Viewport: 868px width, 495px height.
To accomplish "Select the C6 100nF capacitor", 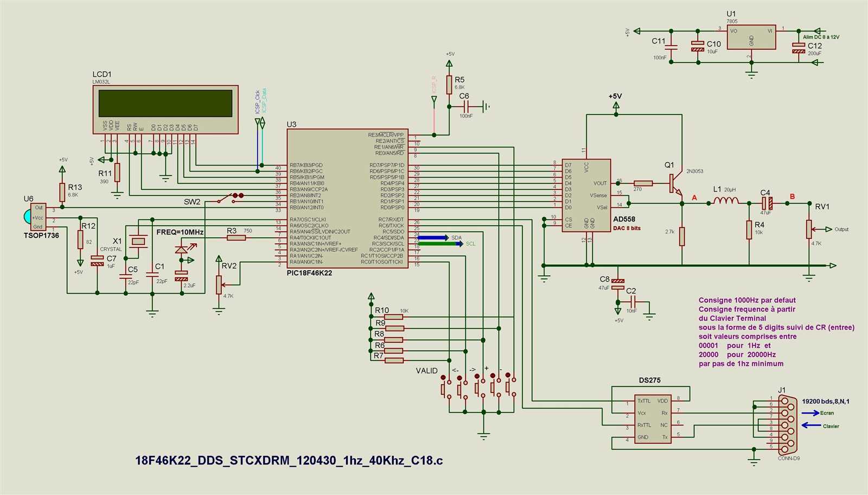I will 465,106.
